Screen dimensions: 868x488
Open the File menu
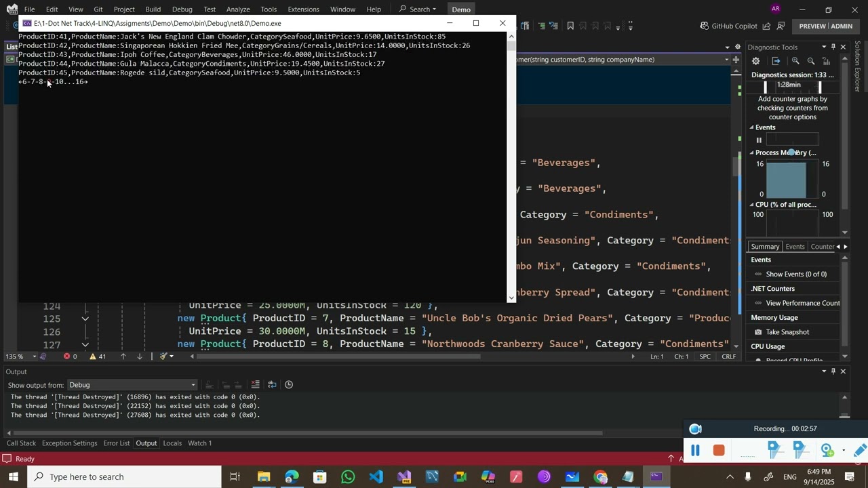[30, 9]
